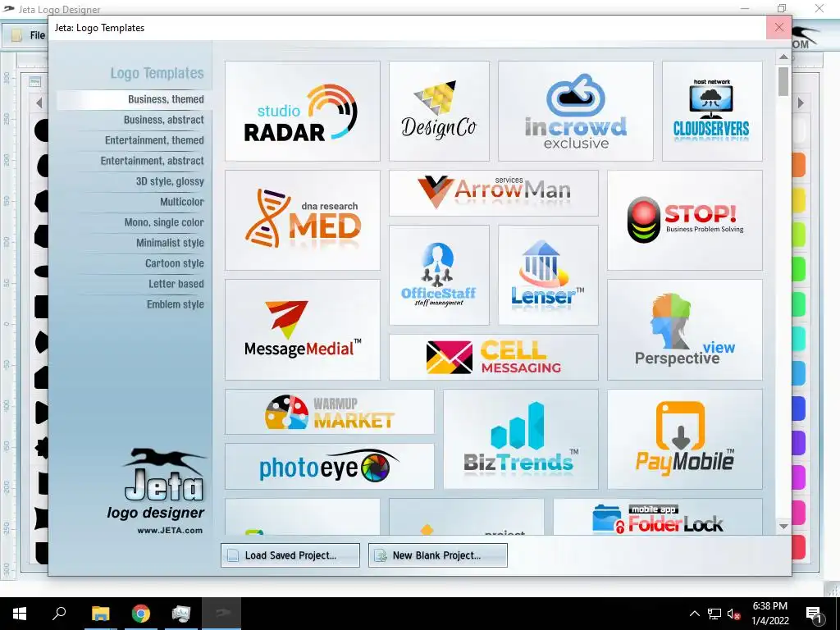Open Entertainment, abstract templates
This screenshot has width=840, height=630.
(x=152, y=161)
